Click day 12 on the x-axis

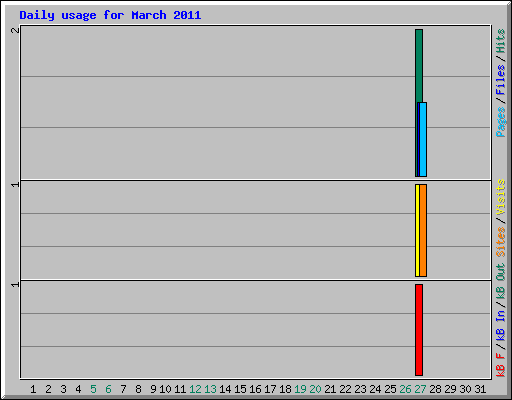tap(195, 389)
